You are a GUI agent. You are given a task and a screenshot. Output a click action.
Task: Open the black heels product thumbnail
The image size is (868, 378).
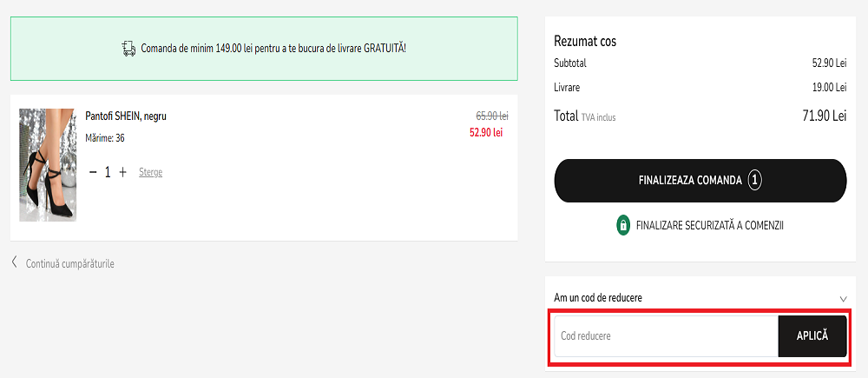(x=48, y=165)
